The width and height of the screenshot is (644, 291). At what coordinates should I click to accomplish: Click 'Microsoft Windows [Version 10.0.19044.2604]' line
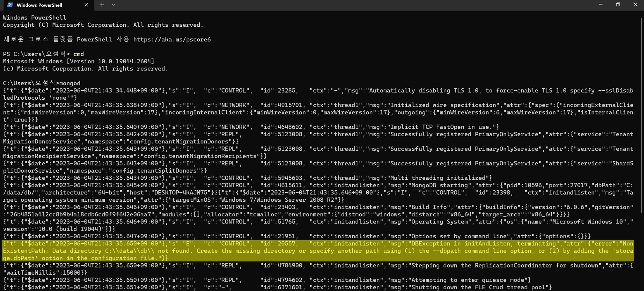(79, 61)
